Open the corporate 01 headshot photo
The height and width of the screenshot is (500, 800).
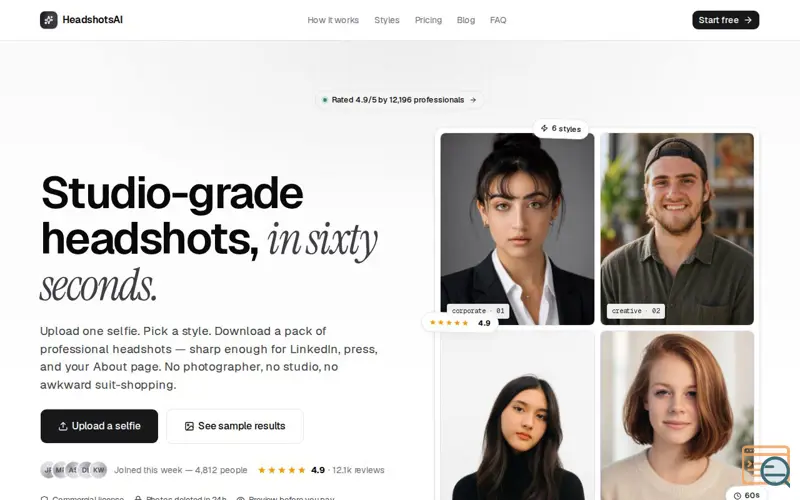point(517,229)
